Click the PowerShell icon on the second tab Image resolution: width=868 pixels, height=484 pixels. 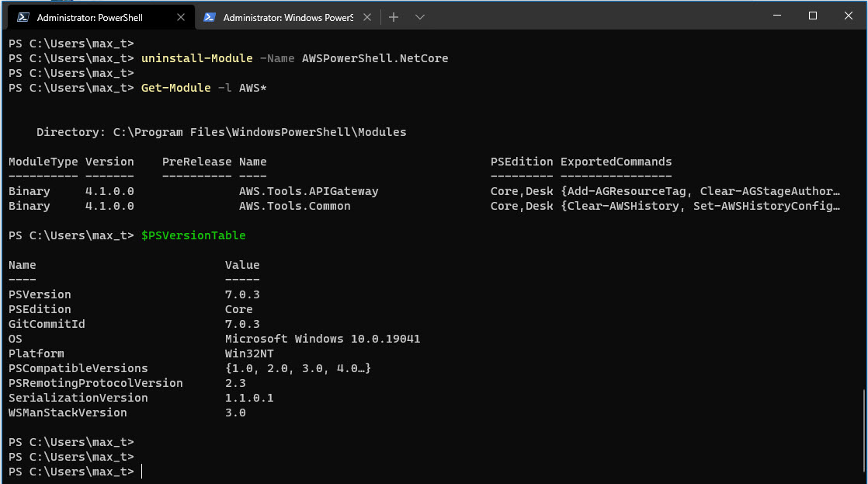pos(208,16)
